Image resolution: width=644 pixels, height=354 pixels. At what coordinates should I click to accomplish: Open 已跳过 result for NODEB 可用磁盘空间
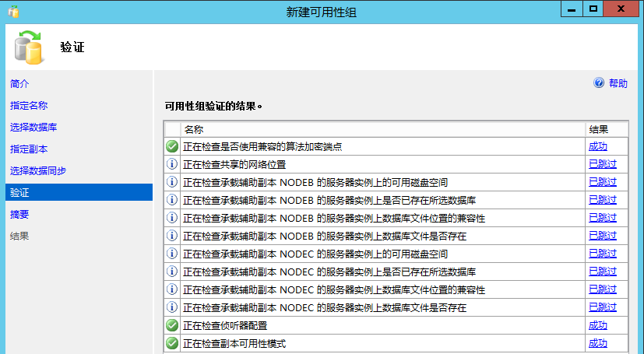click(603, 182)
